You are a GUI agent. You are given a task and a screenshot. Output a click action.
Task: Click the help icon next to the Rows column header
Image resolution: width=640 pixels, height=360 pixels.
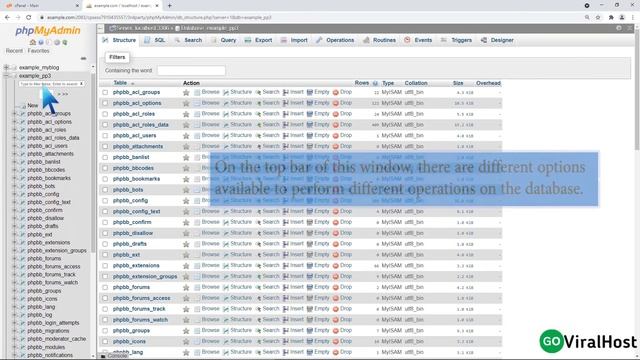tap(375, 83)
